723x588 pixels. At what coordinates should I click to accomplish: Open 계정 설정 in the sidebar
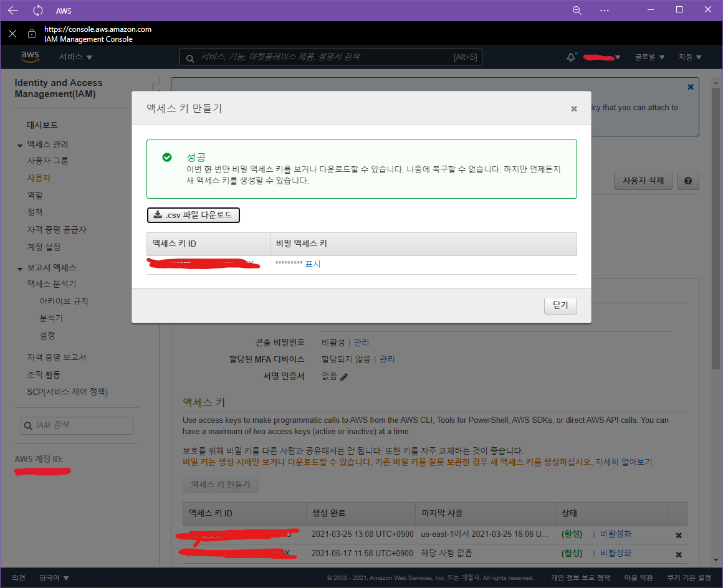click(44, 247)
